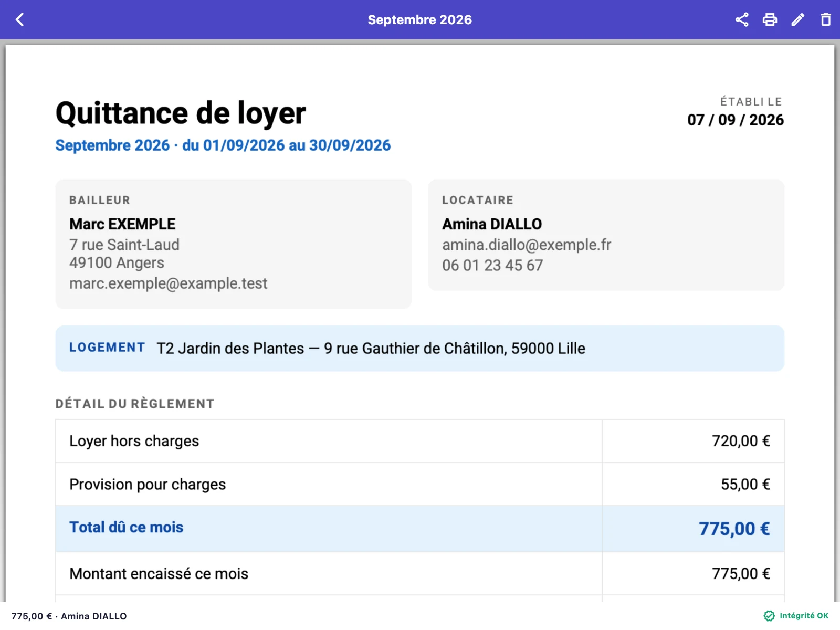The width and height of the screenshot is (840, 630).
Task: Go back using the arrow icon
Action: click(20, 20)
